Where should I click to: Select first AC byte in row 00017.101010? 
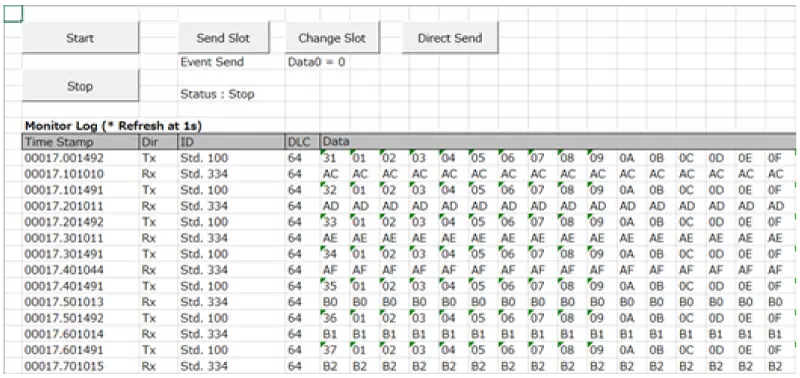coord(334,174)
